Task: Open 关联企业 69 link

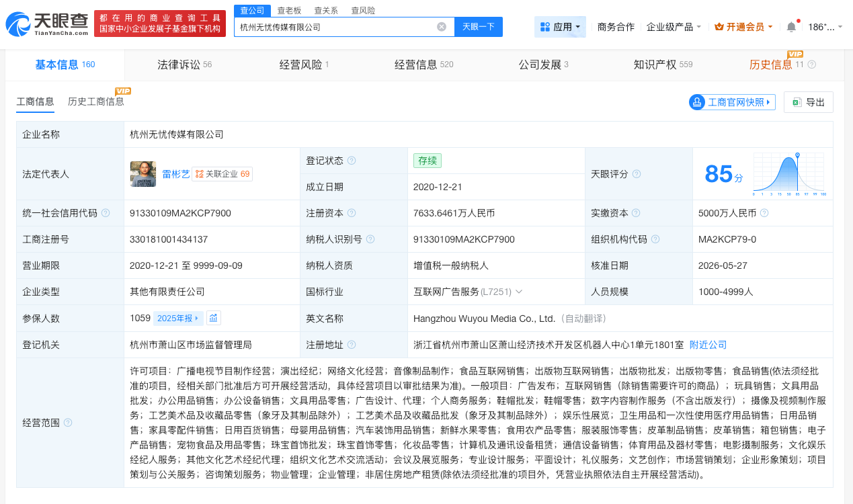Action: pyautogui.click(x=222, y=174)
